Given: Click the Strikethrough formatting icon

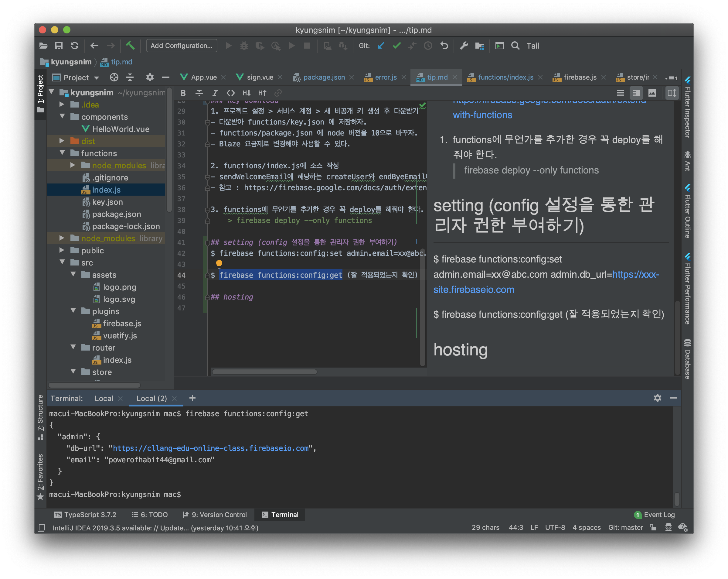Looking at the screenshot, I should [x=199, y=93].
